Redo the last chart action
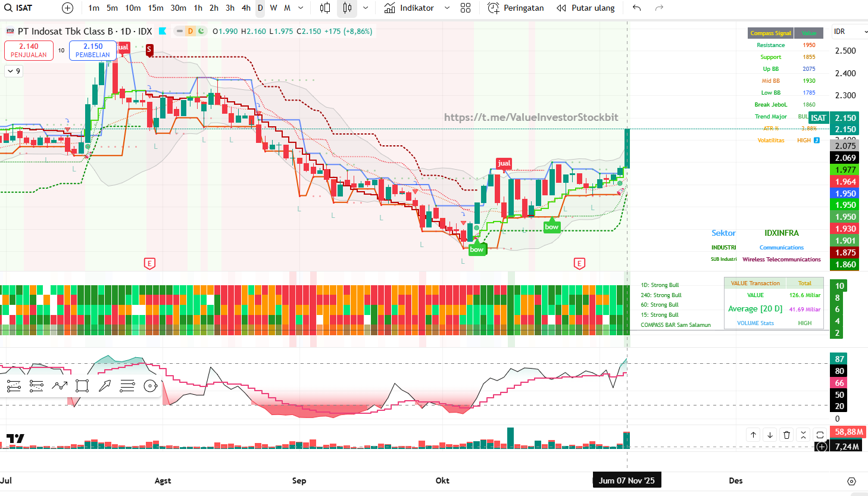This screenshot has width=868, height=496. coord(659,8)
